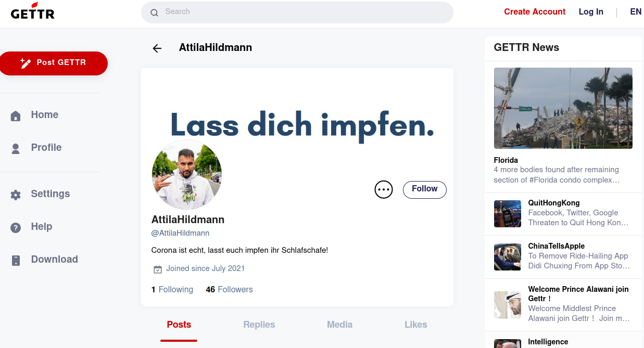Click the Home house icon
The image size is (644, 348).
click(x=16, y=116)
